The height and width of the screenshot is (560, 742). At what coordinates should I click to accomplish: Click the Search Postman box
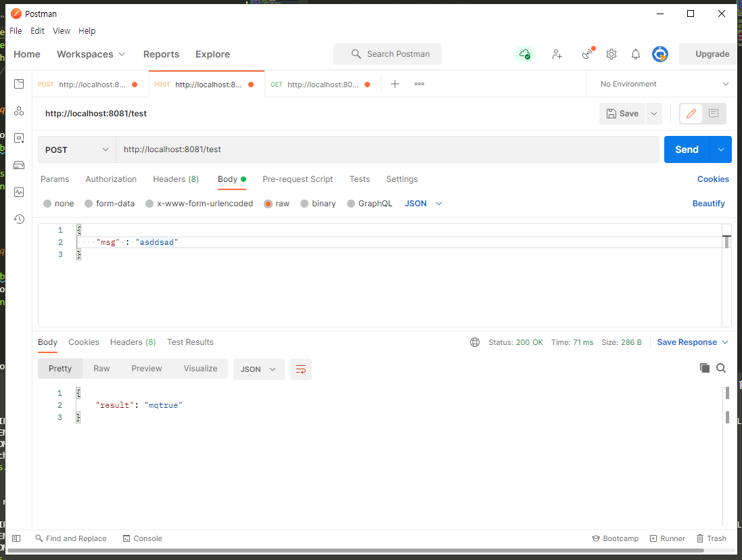(x=388, y=54)
